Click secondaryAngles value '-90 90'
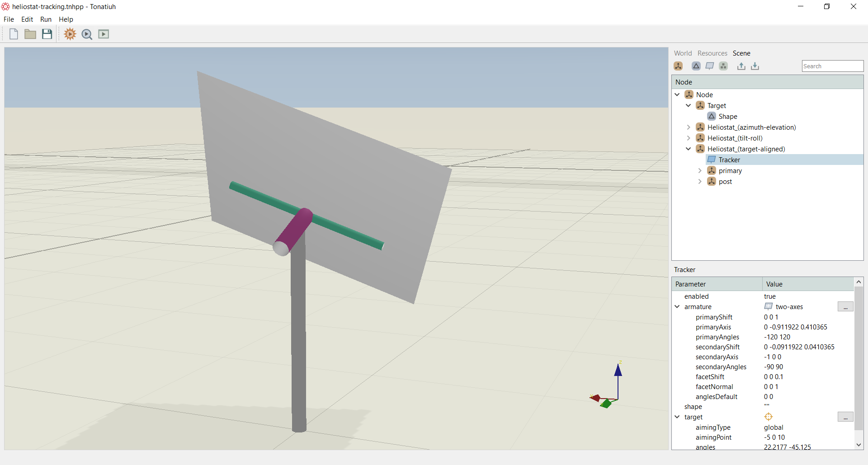Image resolution: width=868 pixels, height=465 pixels. pos(774,367)
